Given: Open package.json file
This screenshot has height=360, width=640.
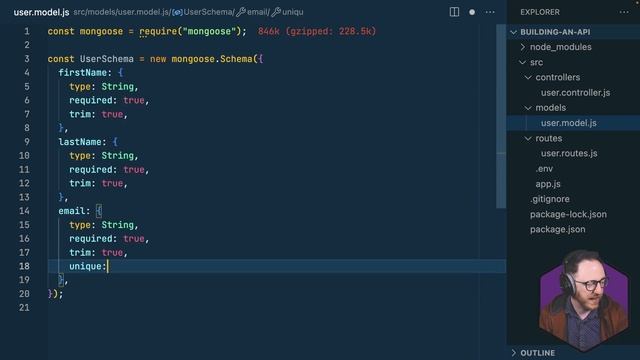Looking at the screenshot, I should point(558,229).
